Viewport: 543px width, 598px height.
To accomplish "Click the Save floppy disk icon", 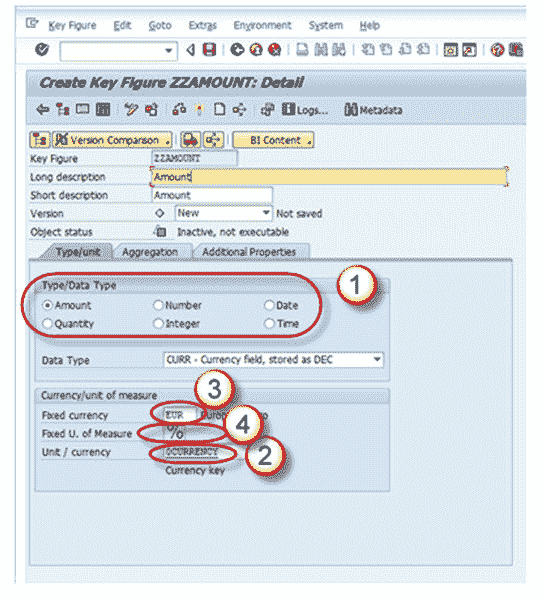I will (209, 50).
